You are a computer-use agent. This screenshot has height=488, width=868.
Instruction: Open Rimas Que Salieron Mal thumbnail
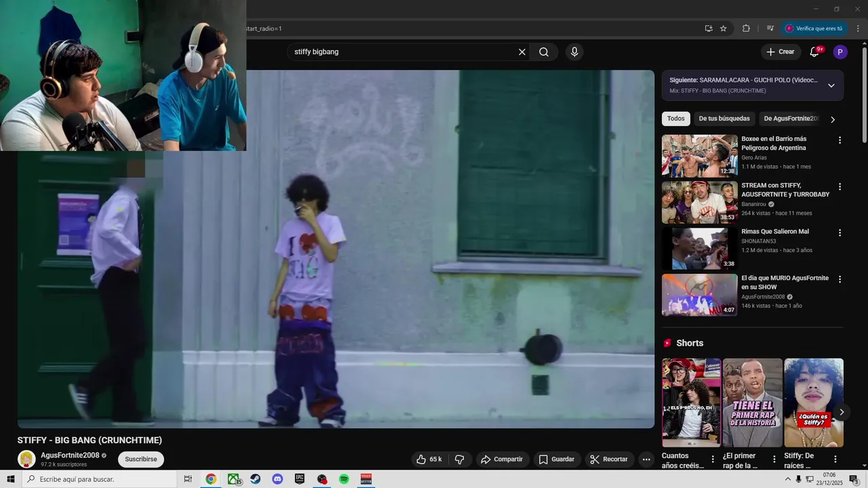pos(699,248)
